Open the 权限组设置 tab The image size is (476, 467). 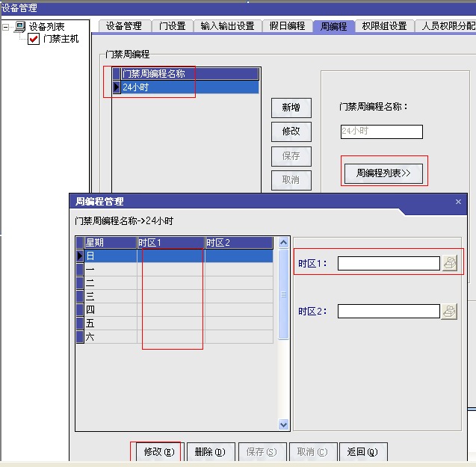[x=384, y=26]
